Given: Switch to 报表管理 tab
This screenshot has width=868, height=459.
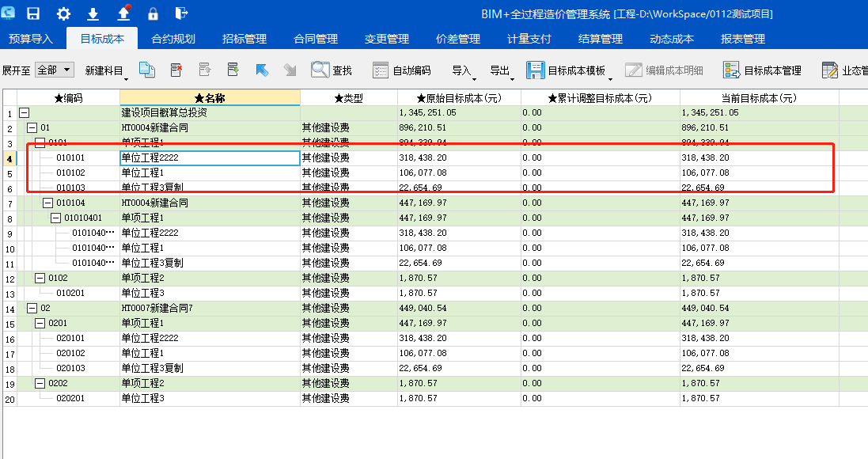Looking at the screenshot, I should point(742,39).
